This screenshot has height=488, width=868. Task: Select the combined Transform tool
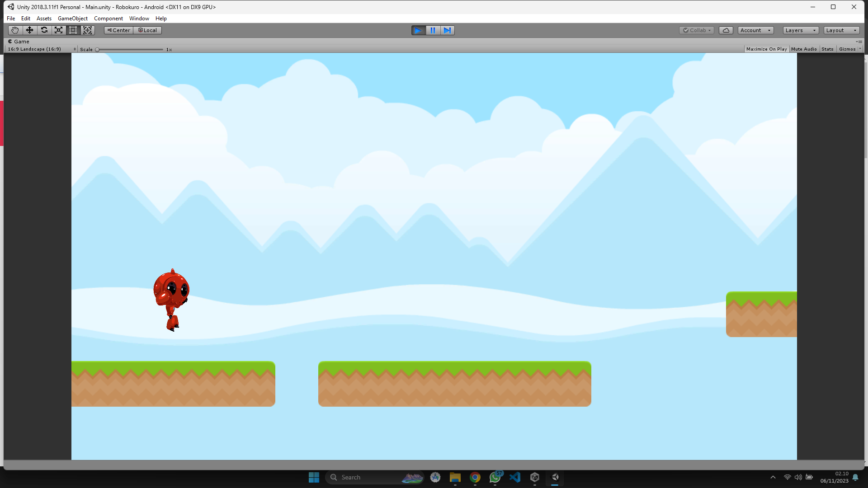[88, 30]
